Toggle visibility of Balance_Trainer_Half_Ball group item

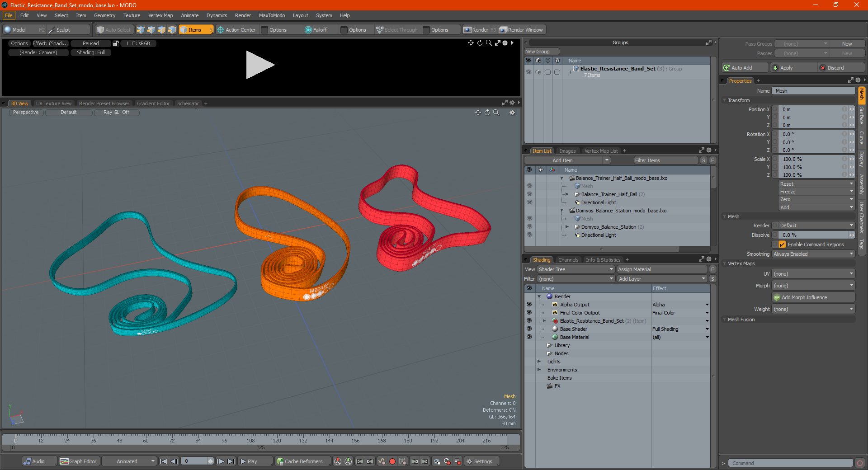click(529, 194)
